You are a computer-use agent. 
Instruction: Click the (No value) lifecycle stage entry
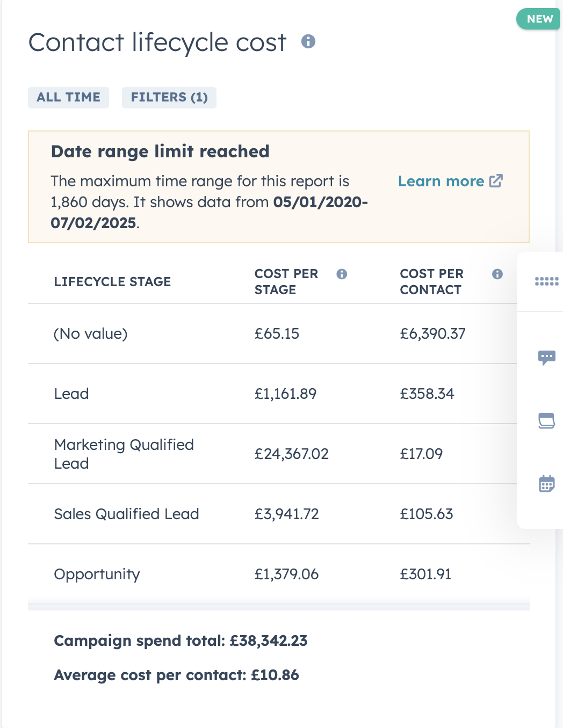pos(91,333)
